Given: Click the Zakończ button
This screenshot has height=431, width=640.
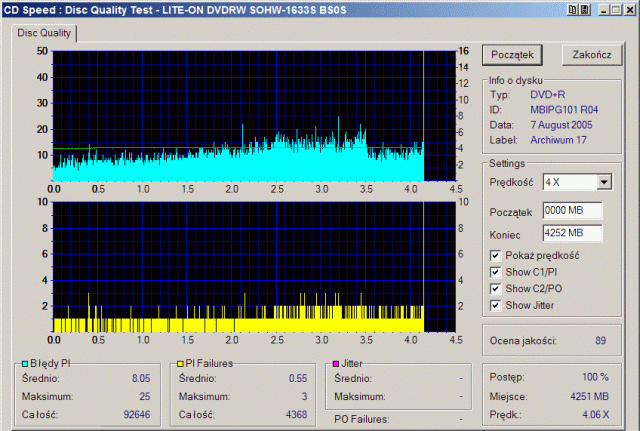Looking at the screenshot, I should point(592,55).
